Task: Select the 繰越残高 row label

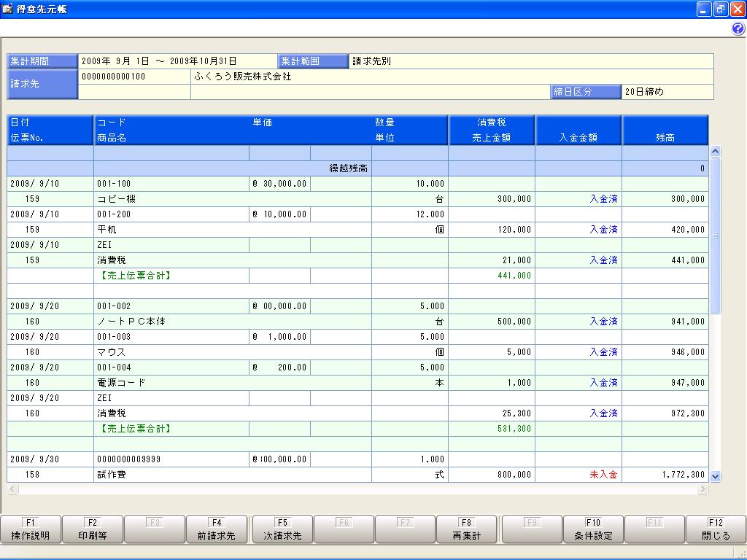Action: tap(348, 168)
